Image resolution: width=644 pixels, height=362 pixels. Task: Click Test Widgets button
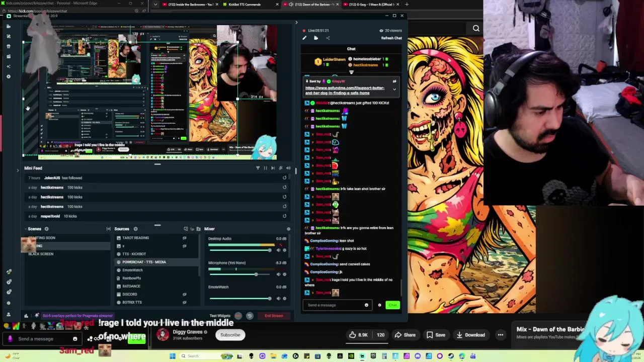point(220,316)
